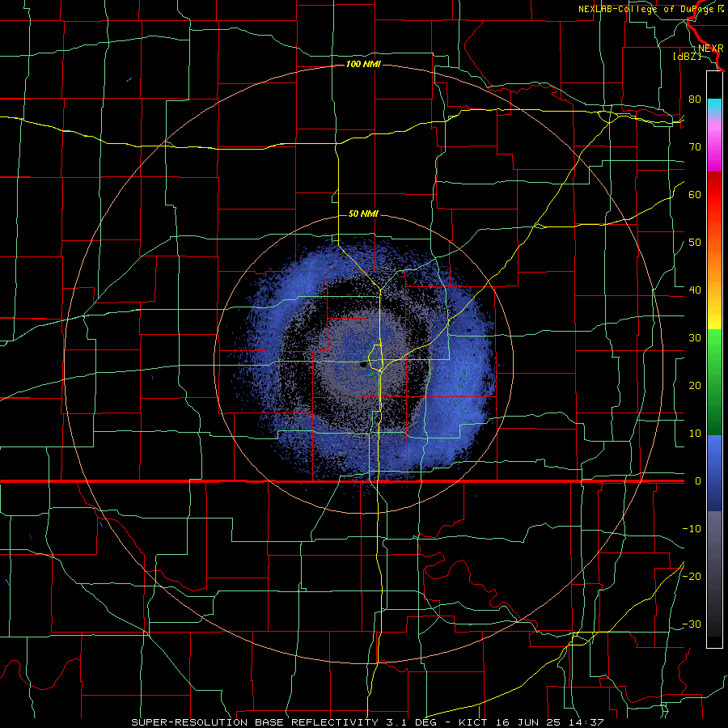Click the 0 value on the dBZ scale
728x728 pixels.
click(x=698, y=481)
